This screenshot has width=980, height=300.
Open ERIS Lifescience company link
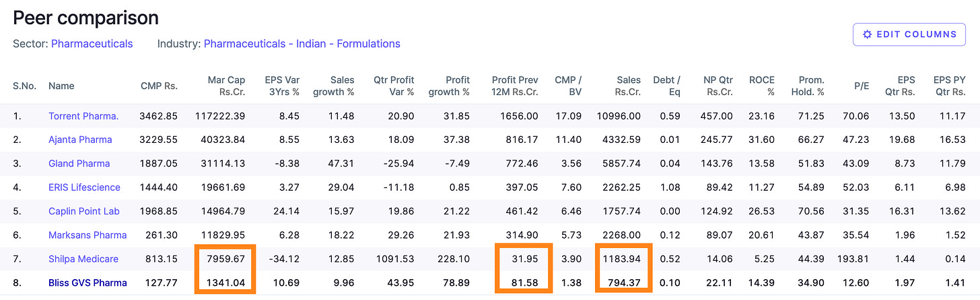tap(84, 187)
